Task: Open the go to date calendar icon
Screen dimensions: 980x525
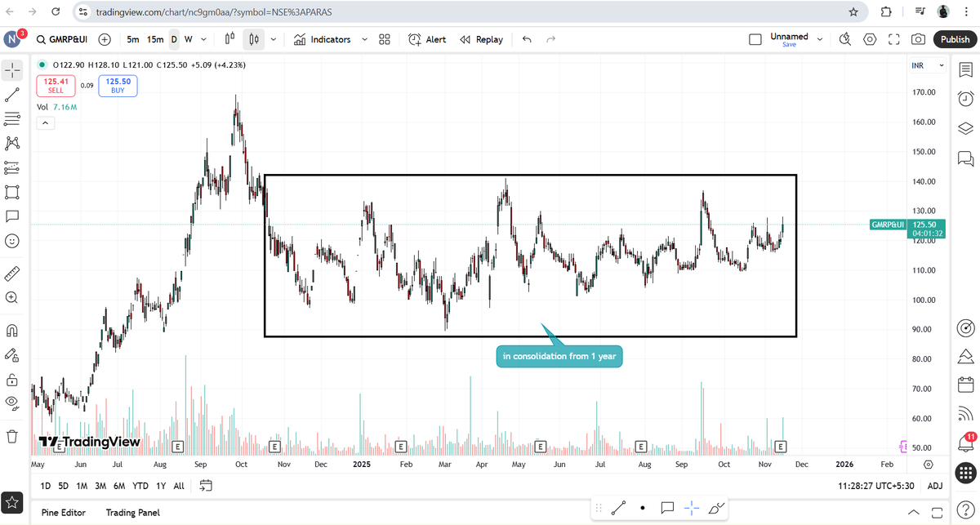Action: (x=206, y=486)
